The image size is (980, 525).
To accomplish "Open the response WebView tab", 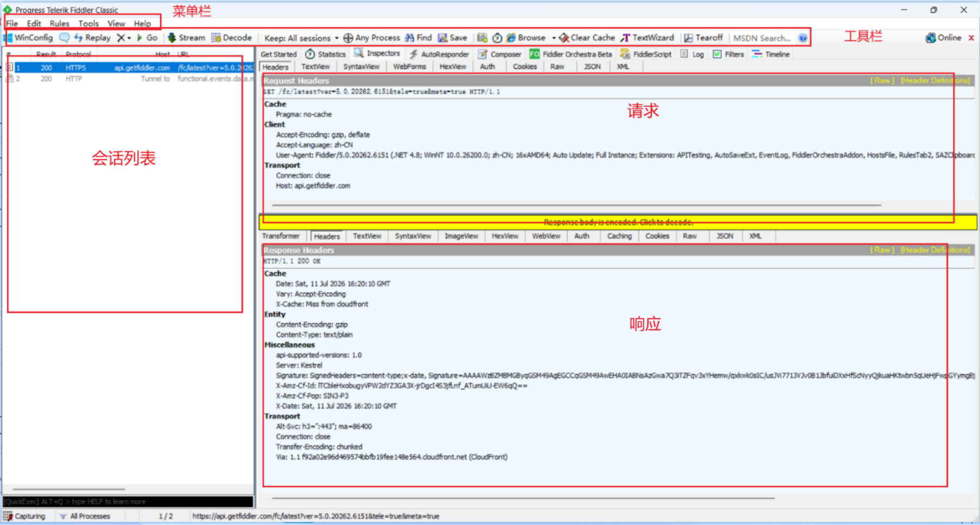I will click(x=546, y=236).
